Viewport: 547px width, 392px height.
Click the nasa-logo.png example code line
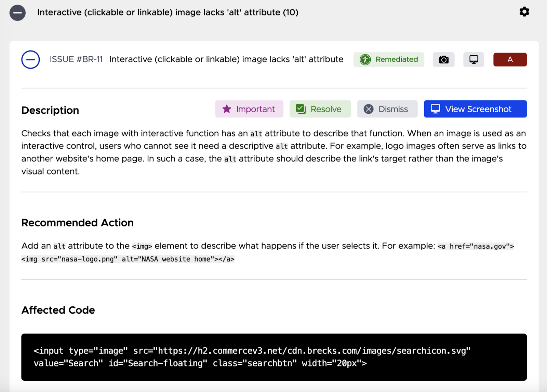point(128,259)
